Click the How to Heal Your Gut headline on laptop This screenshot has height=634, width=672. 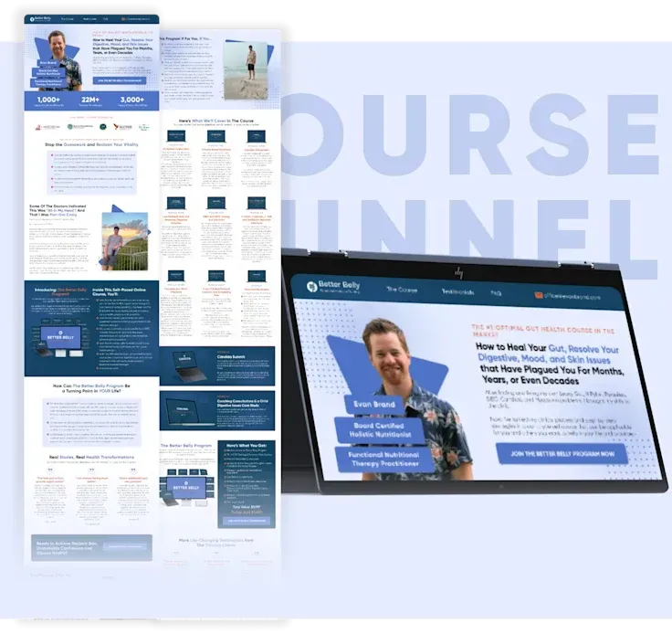point(550,364)
